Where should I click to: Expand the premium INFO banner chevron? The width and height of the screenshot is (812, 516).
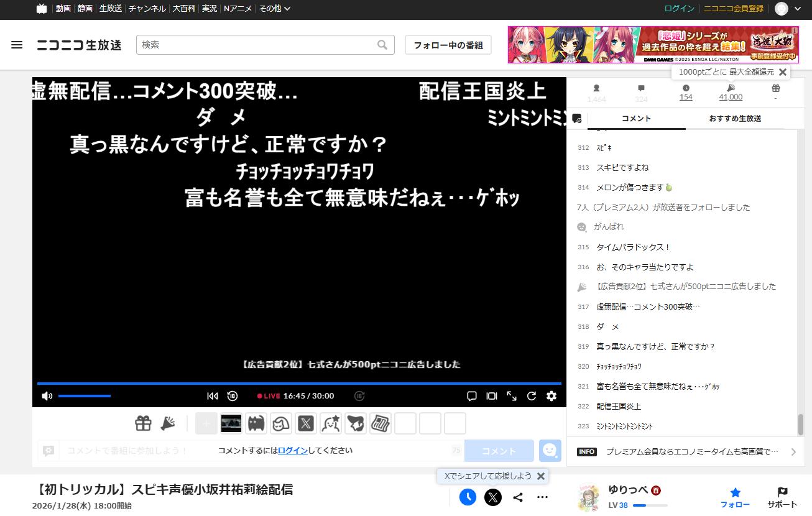tap(793, 452)
